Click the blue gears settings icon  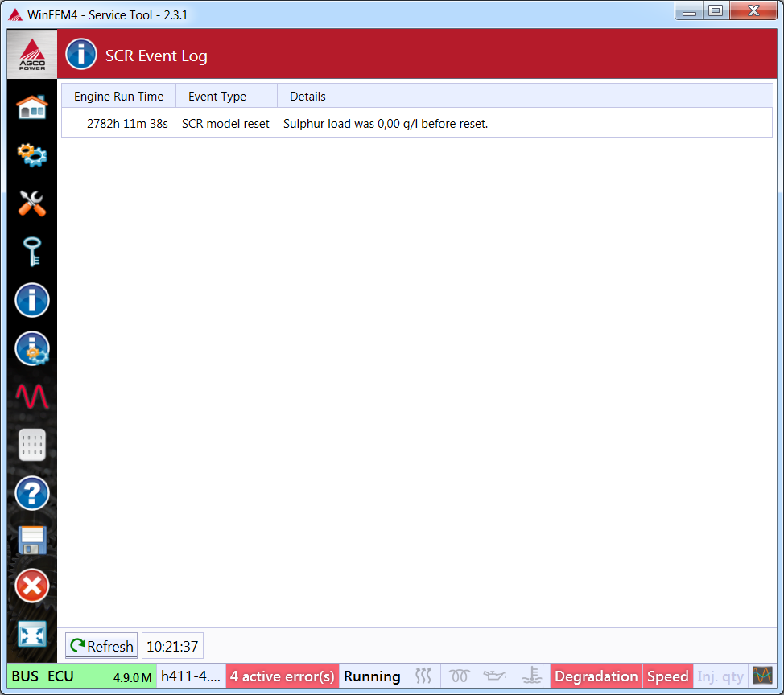pos(32,154)
